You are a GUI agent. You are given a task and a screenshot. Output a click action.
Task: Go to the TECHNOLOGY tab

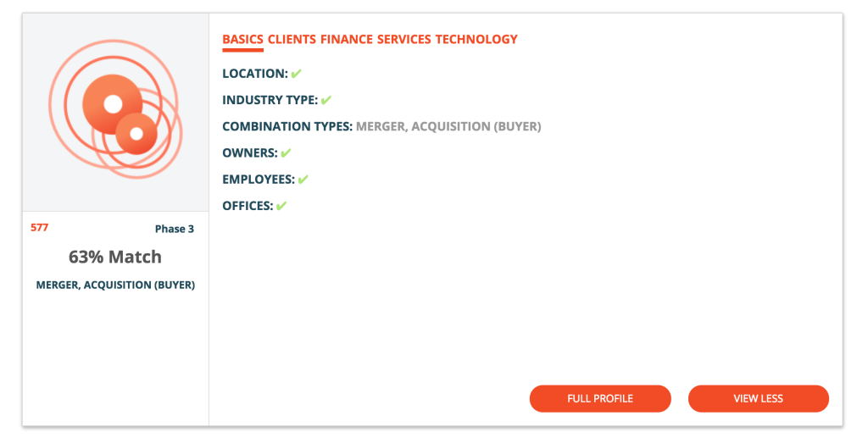pos(476,39)
